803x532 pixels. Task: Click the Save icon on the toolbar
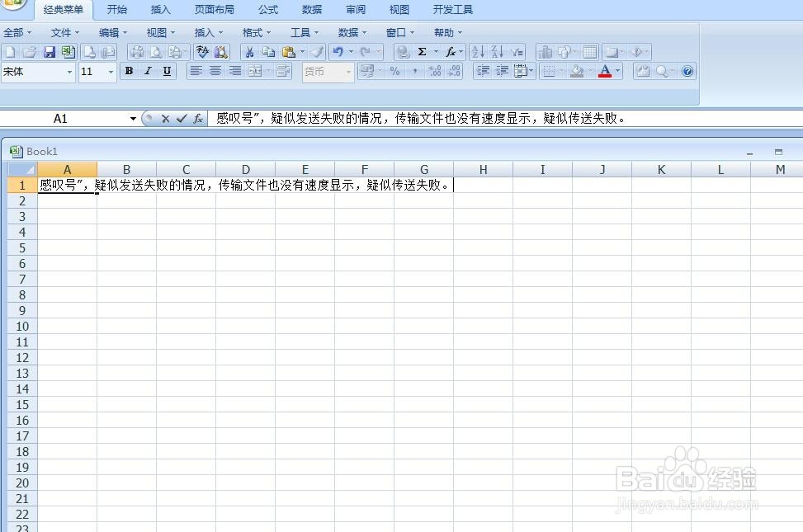[50, 51]
